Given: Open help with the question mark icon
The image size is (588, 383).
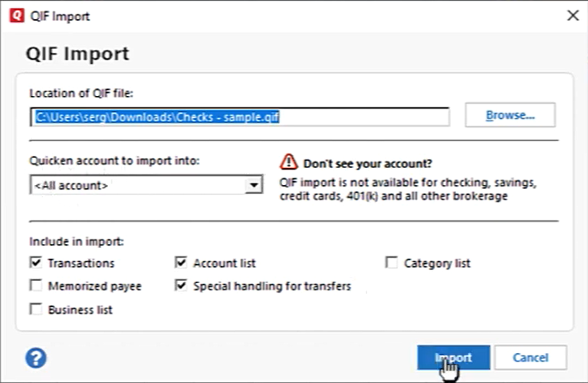Looking at the screenshot, I should tap(36, 358).
